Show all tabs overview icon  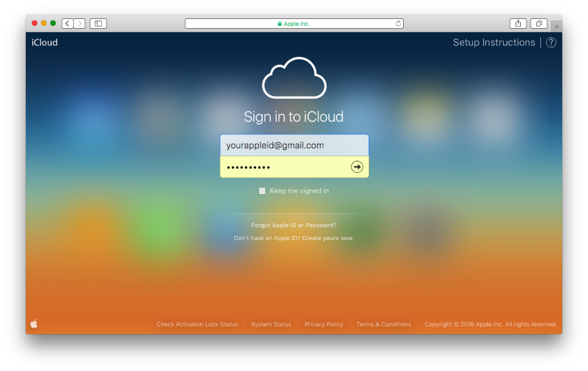pyautogui.click(x=539, y=24)
